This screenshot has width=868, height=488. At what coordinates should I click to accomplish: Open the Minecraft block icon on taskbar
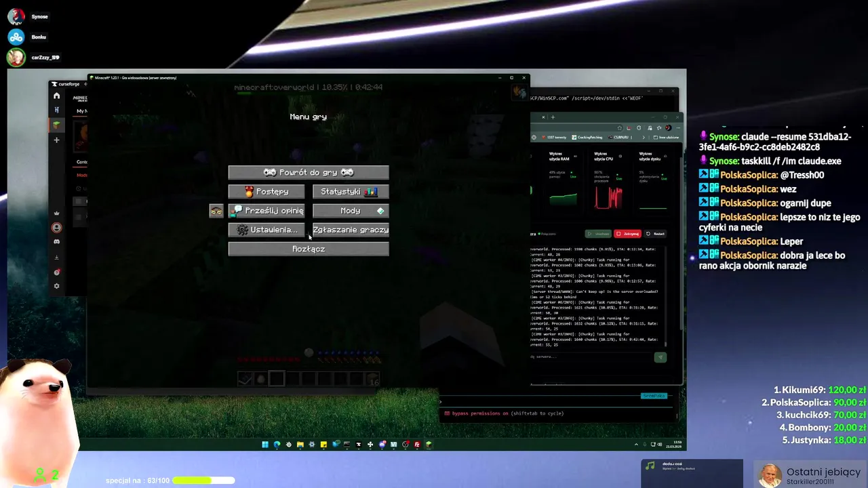pyautogui.click(x=429, y=445)
